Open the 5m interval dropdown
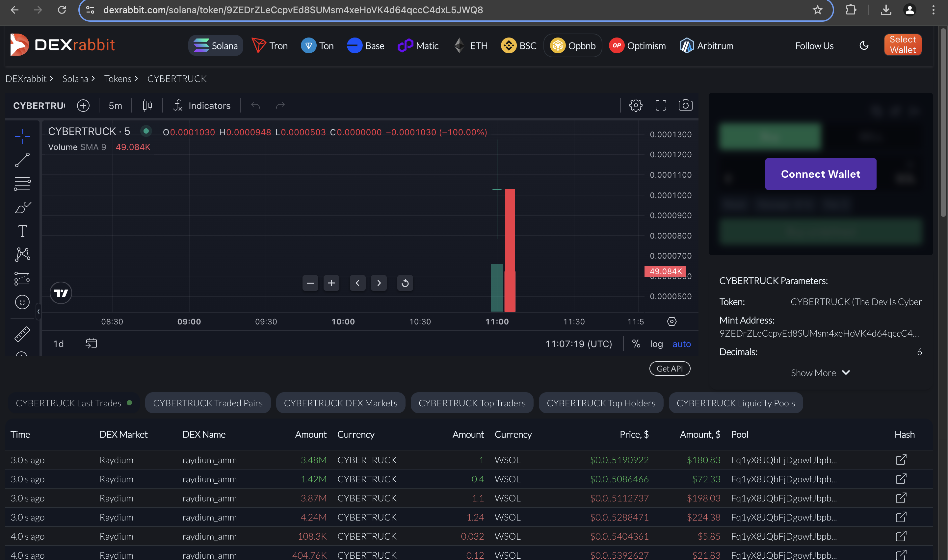This screenshot has height=560, width=948. pos(116,106)
